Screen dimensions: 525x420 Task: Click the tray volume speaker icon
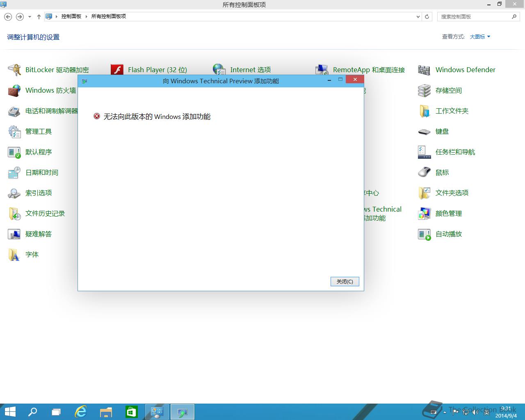[x=475, y=412]
